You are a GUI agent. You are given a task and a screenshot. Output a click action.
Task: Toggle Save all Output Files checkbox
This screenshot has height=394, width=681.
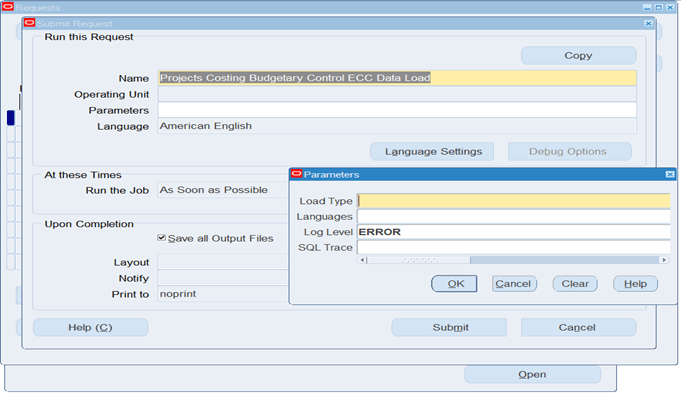point(162,238)
